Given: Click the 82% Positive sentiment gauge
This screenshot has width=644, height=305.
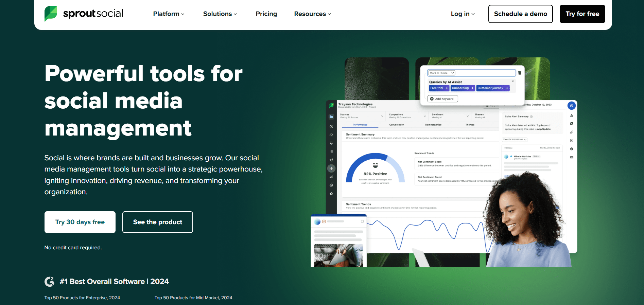Looking at the screenshot, I should coord(375,168).
